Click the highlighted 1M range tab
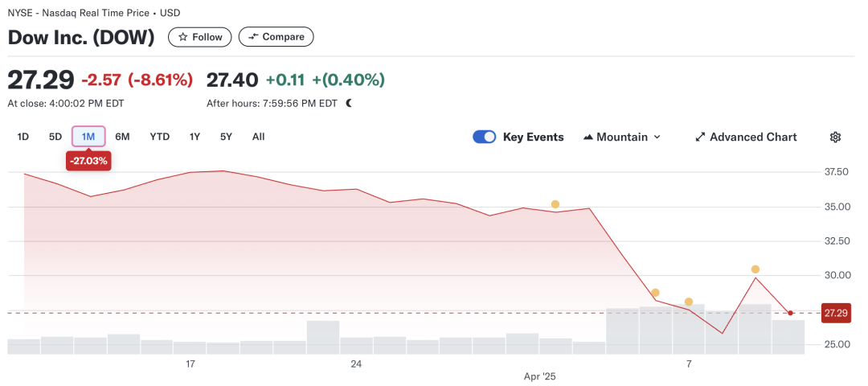The image size is (868, 386). (88, 137)
